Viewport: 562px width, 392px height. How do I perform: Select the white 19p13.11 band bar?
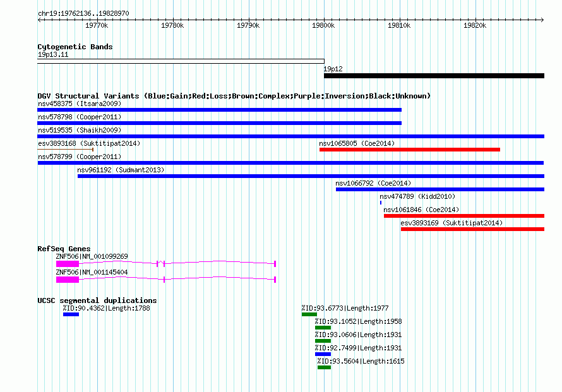(x=181, y=61)
